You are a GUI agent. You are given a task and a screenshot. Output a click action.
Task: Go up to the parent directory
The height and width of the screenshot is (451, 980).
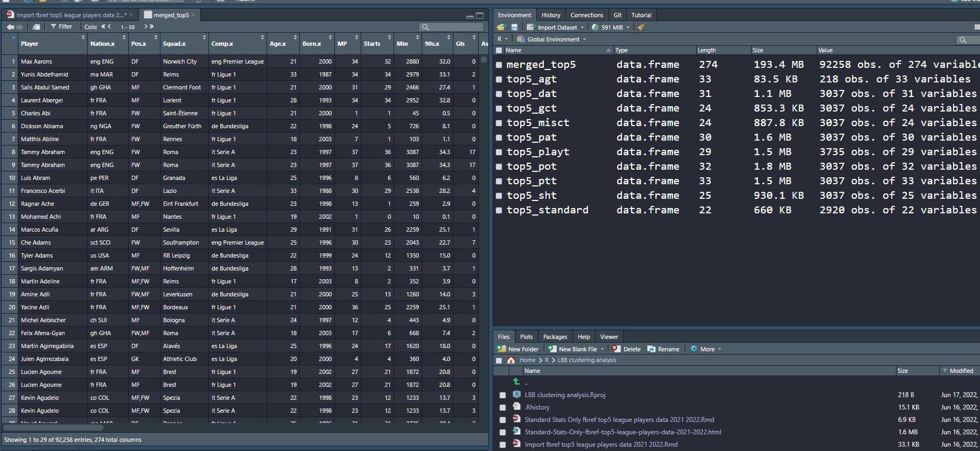click(x=516, y=381)
